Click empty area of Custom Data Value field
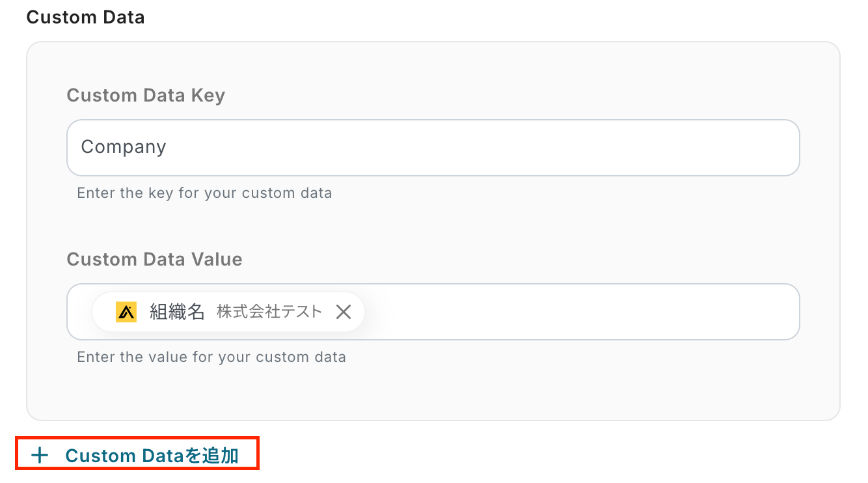 click(x=573, y=312)
